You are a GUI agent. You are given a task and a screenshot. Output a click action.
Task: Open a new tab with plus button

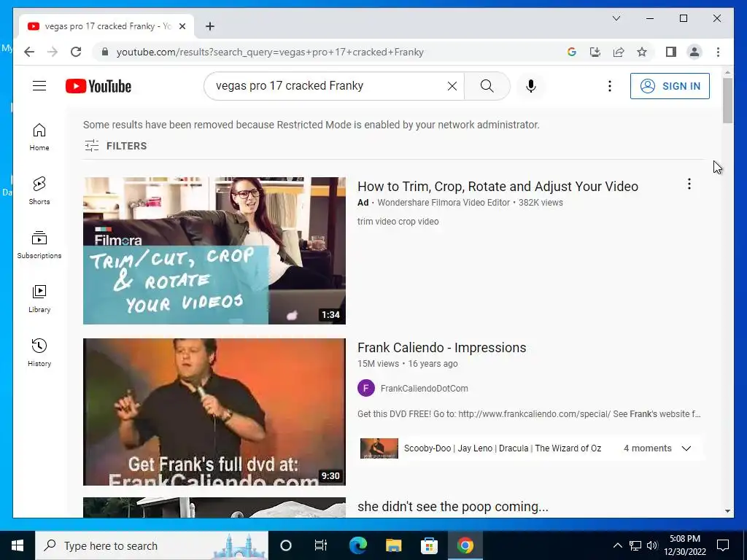pos(209,26)
